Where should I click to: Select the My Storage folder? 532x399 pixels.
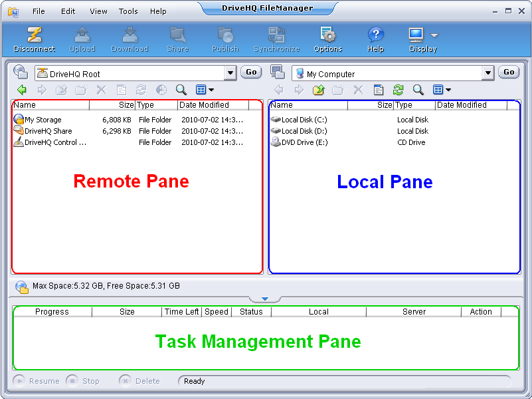[43, 120]
